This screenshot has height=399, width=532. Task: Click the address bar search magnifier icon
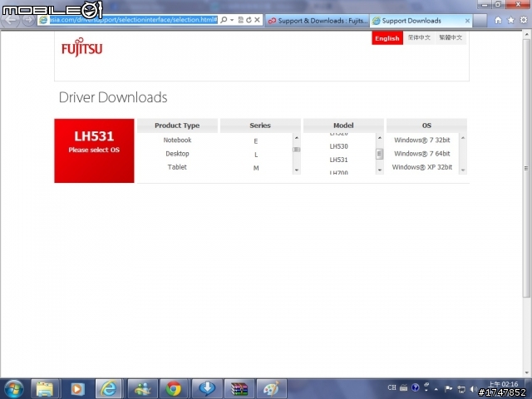pos(224,20)
